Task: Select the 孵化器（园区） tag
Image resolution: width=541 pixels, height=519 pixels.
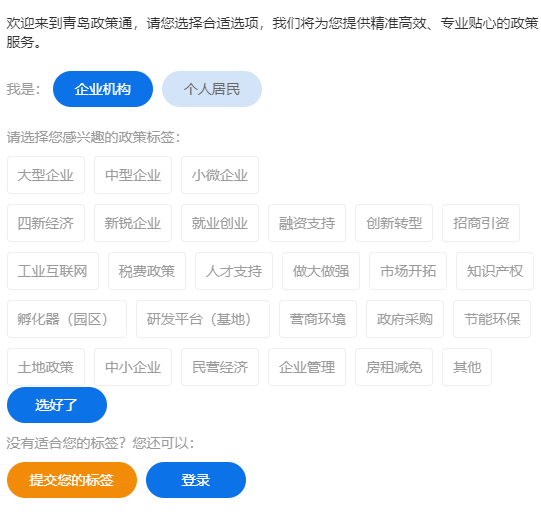Action: click(67, 319)
